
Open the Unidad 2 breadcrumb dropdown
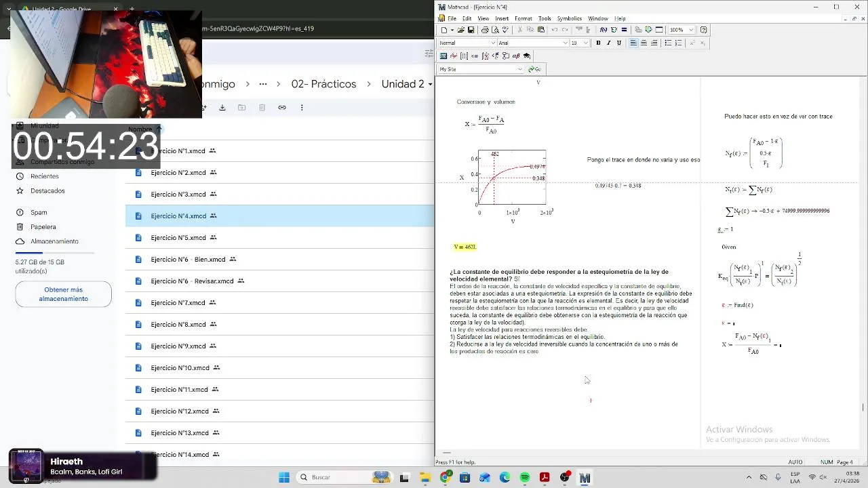point(429,84)
